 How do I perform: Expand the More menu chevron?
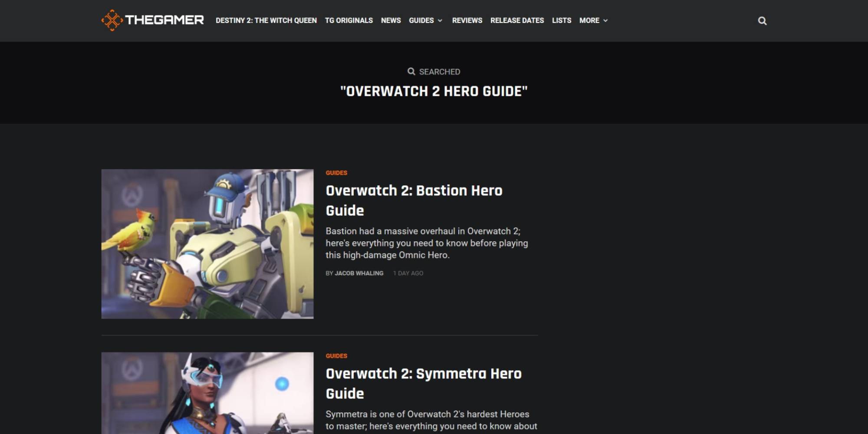(x=605, y=21)
